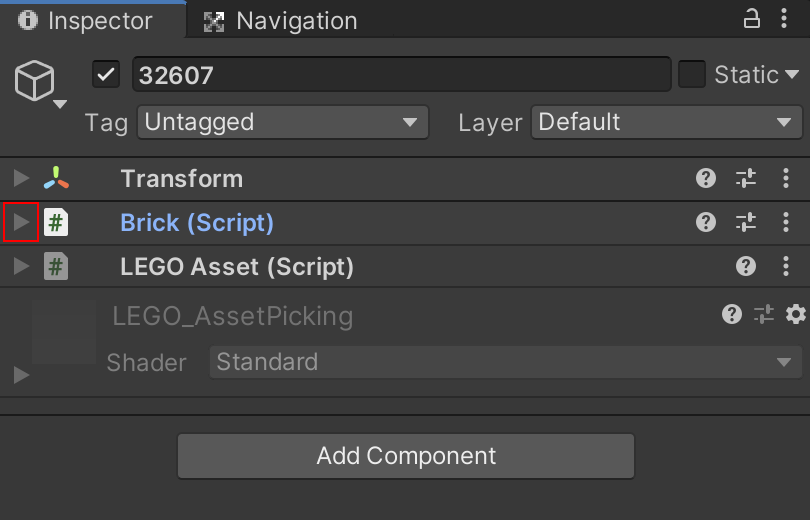Click the object name field 32607
The image size is (810, 520).
click(400, 75)
